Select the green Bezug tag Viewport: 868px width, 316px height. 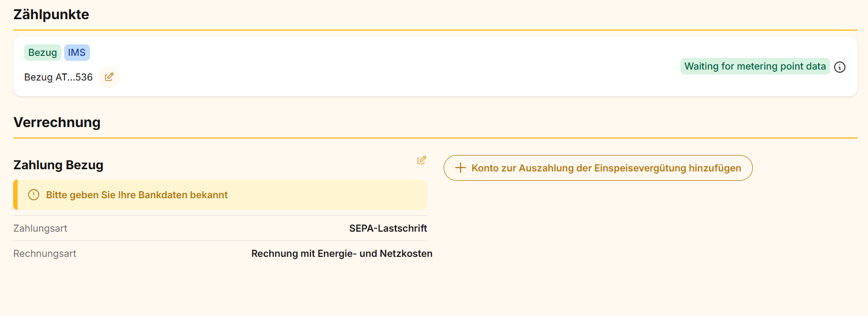[43, 53]
